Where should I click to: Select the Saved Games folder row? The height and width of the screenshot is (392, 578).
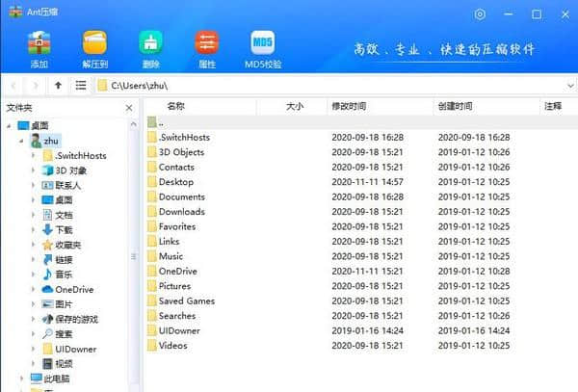(x=361, y=301)
